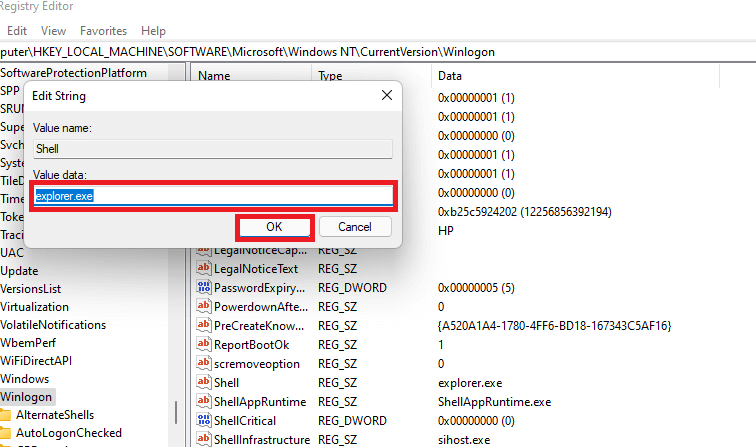756x447 pixels.
Task: Open the Edit menu
Action: click(17, 31)
